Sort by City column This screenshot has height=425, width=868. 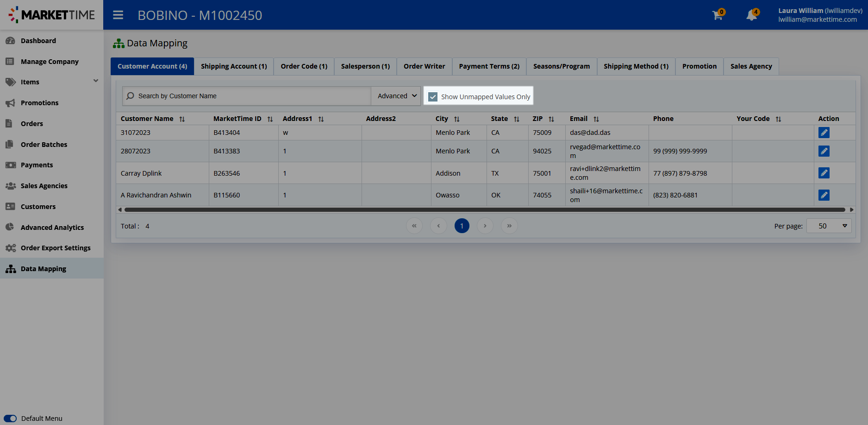point(456,119)
